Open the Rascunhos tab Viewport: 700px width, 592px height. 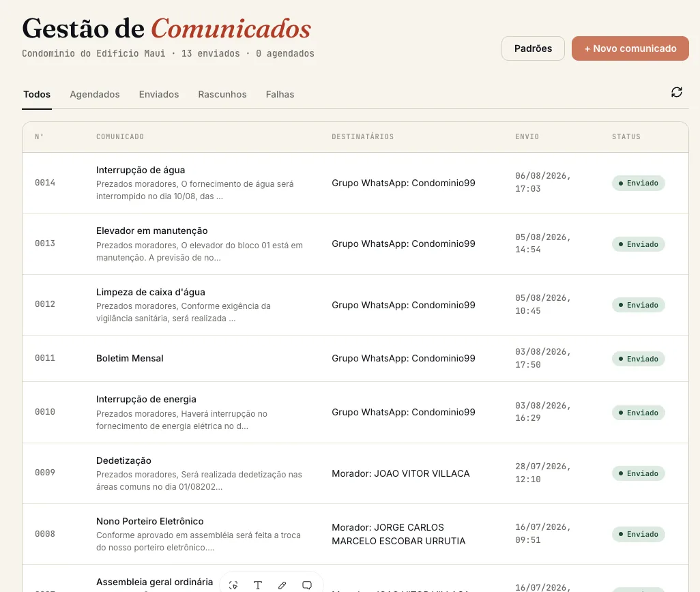[x=222, y=95]
